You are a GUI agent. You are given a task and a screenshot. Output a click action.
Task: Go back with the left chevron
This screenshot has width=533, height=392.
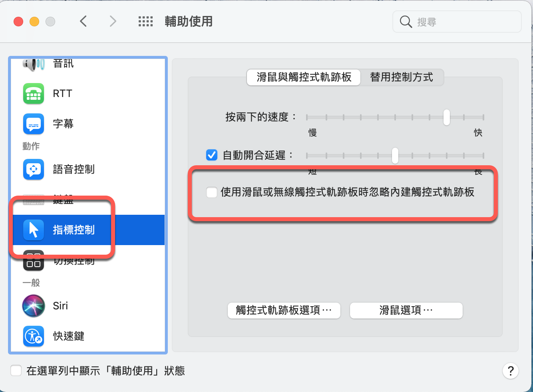tap(83, 21)
